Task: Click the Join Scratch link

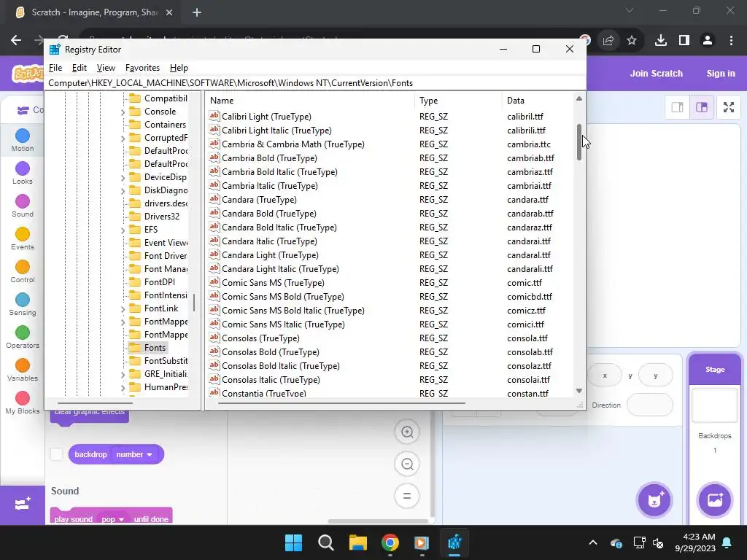Action: pyautogui.click(x=656, y=74)
